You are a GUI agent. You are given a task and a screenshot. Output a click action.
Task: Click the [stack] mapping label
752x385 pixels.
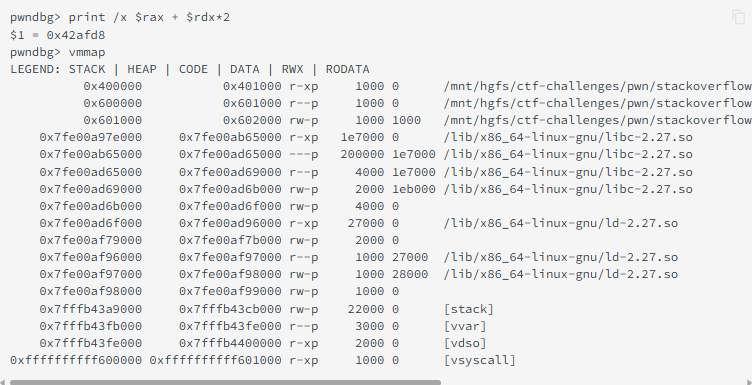(x=469, y=309)
